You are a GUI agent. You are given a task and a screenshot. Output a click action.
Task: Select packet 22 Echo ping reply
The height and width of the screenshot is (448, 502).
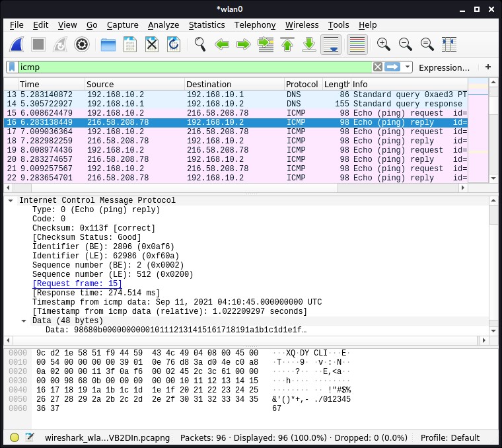(x=236, y=178)
